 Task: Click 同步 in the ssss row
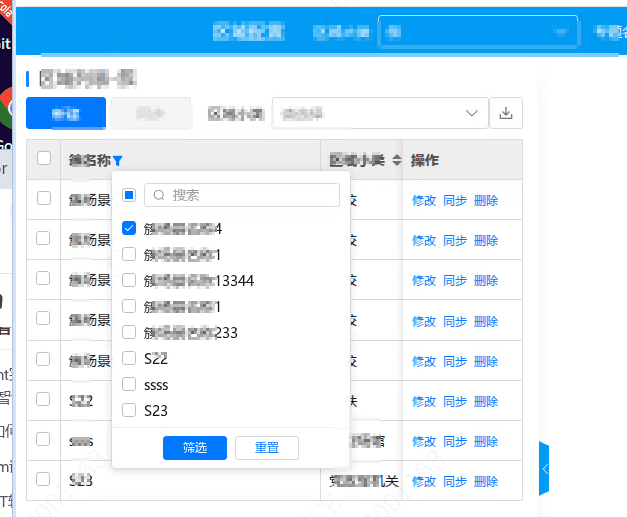click(455, 441)
